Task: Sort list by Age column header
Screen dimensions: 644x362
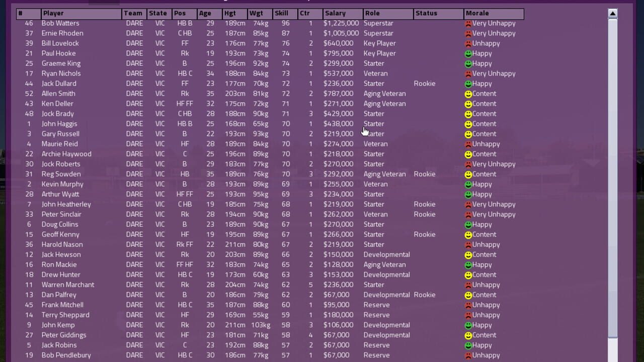Action: pyautogui.click(x=210, y=14)
